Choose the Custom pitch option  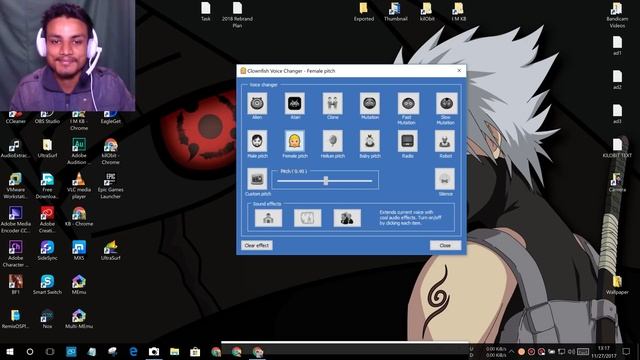pyautogui.click(x=257, y=179)
